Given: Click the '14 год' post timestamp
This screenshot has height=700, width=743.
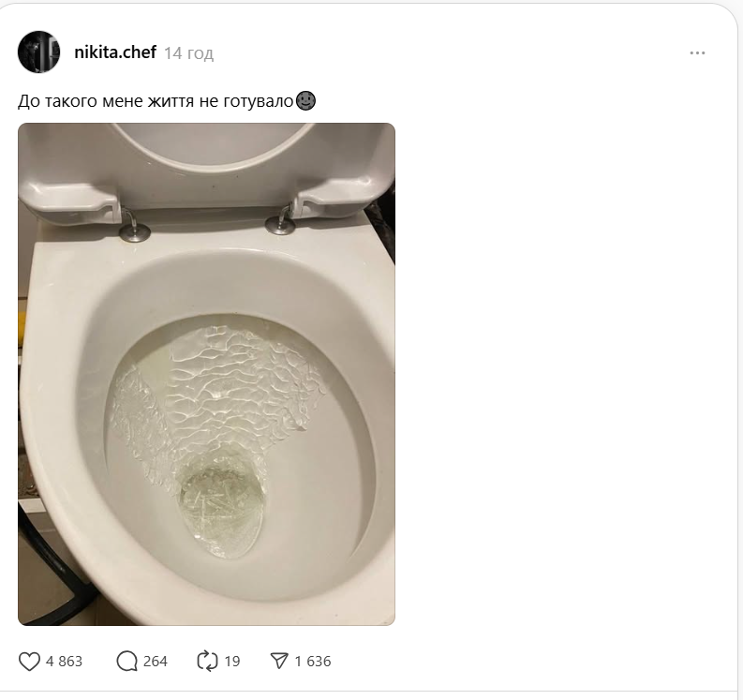Looking at the screenshot, I should tap(188, 53).
